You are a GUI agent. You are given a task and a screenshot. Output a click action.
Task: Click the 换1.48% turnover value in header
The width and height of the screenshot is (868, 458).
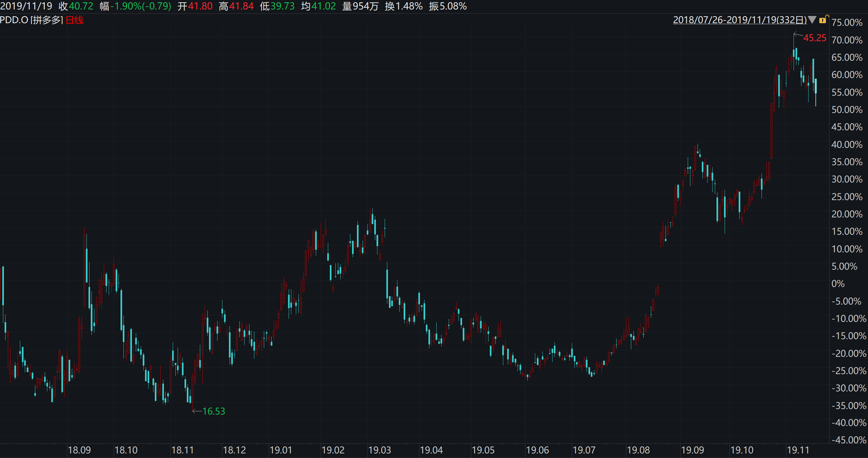404,6
